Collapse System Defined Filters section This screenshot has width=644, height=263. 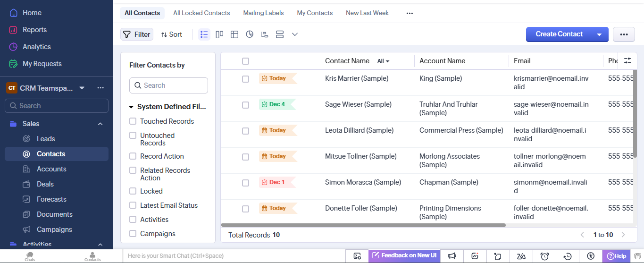click(131, 107)
